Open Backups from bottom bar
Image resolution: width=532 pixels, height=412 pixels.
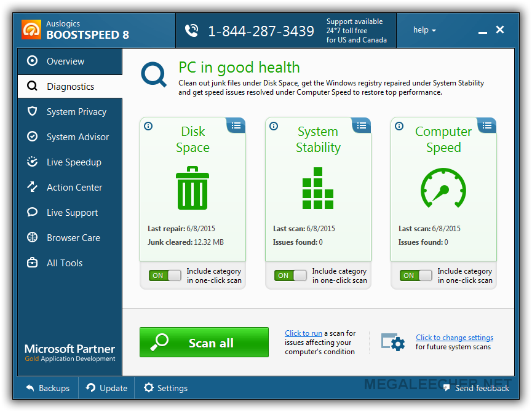point(48,388)
